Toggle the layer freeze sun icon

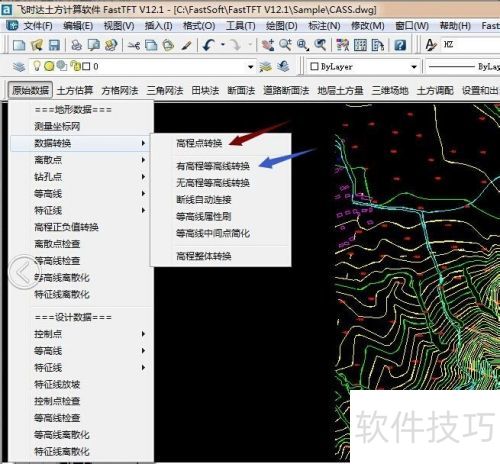click(x=49, y=66)
